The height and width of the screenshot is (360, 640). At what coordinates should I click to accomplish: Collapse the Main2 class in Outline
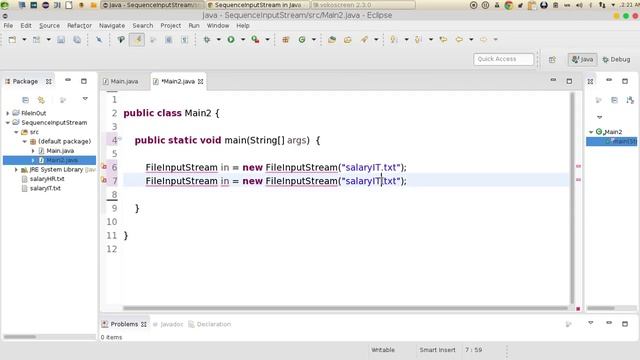[x=591, y=132]
